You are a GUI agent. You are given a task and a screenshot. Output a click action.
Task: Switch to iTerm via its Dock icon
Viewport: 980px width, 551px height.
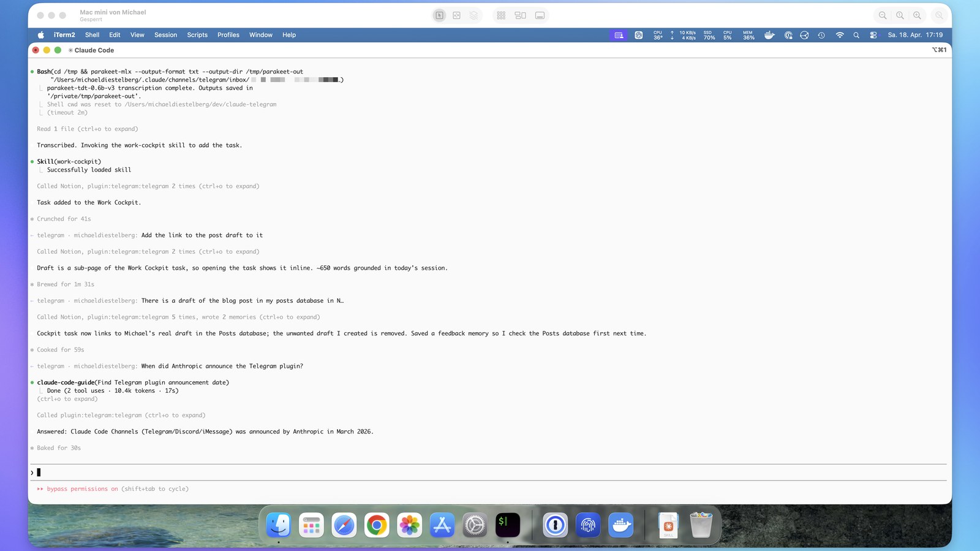pos(508,525)
